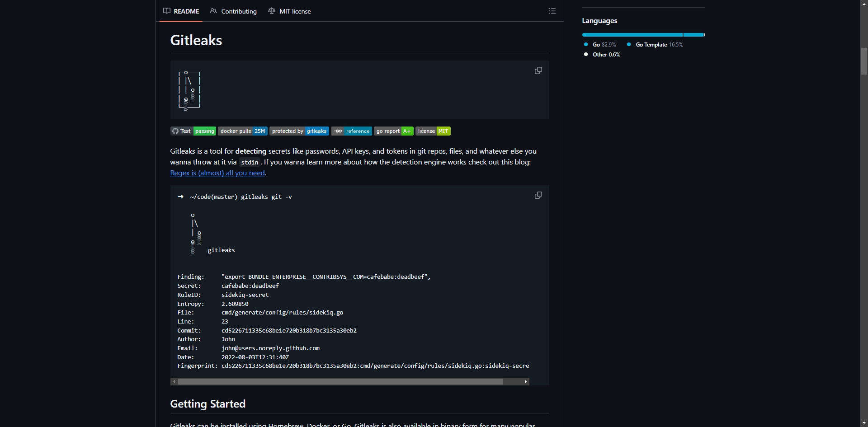868x427 pixels.
Task: Click the go report A+ badge
Action: tap(394, 131)
